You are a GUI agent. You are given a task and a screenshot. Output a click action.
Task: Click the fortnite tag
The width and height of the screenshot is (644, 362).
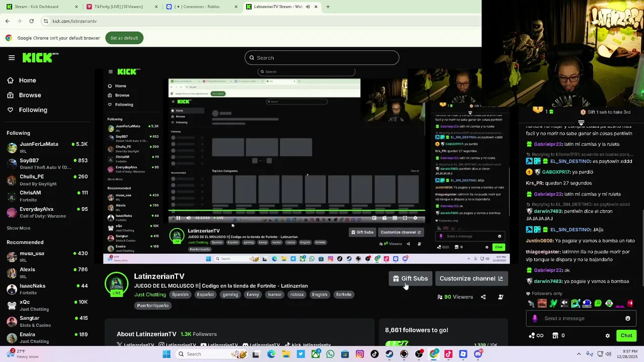(344, 295)
